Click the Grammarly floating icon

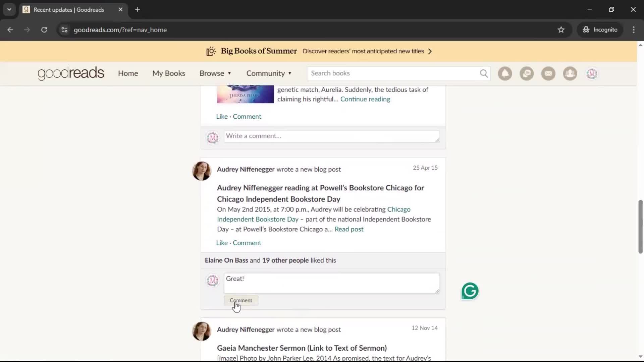470,291
